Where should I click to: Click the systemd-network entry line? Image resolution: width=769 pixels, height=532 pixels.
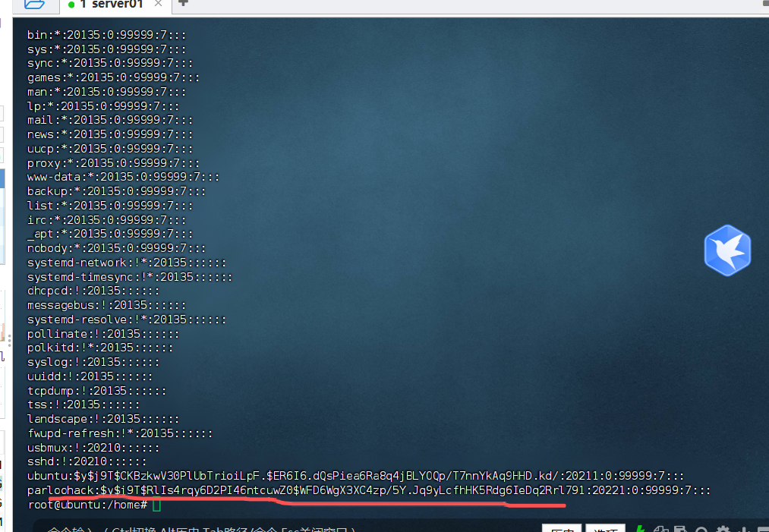tap(127, 263)
